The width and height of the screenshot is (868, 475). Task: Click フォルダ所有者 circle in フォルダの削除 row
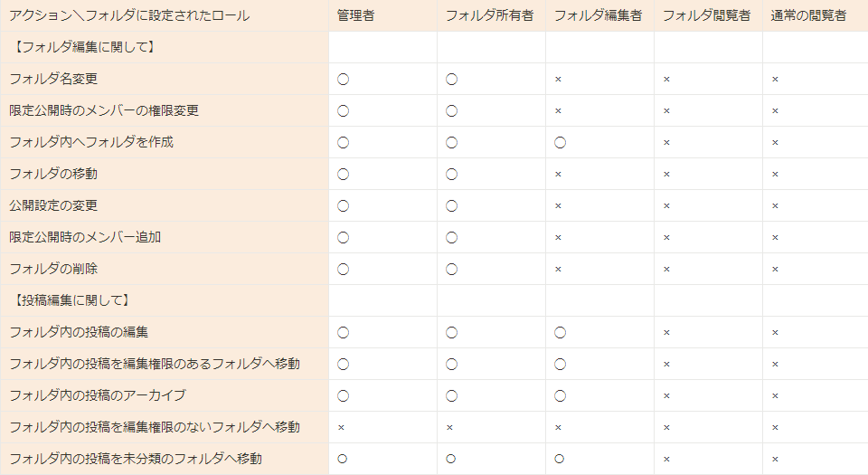[451, 269]
